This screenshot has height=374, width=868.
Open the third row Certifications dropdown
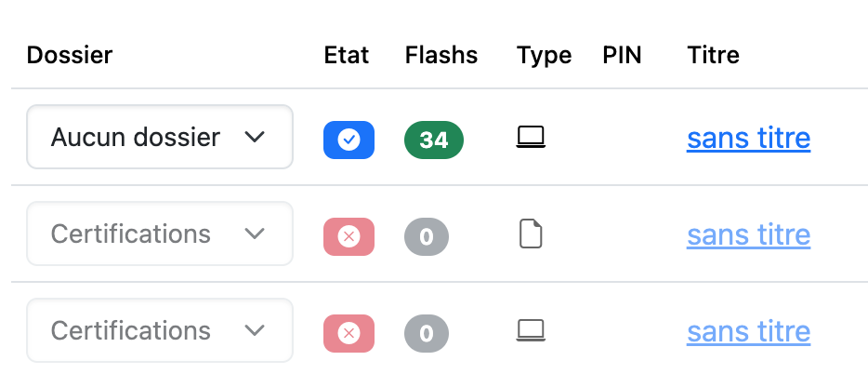coord(159,330)
